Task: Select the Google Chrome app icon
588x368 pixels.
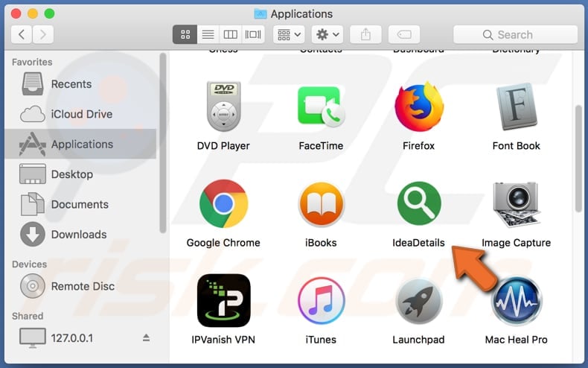Action: tap(223, 203)
